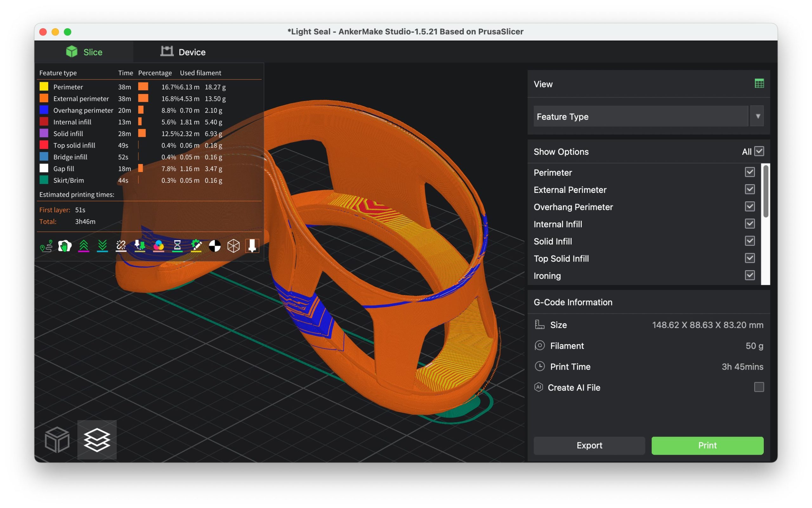812x508 pixels.
Task: Click the Export button
Action: point(589,445)
